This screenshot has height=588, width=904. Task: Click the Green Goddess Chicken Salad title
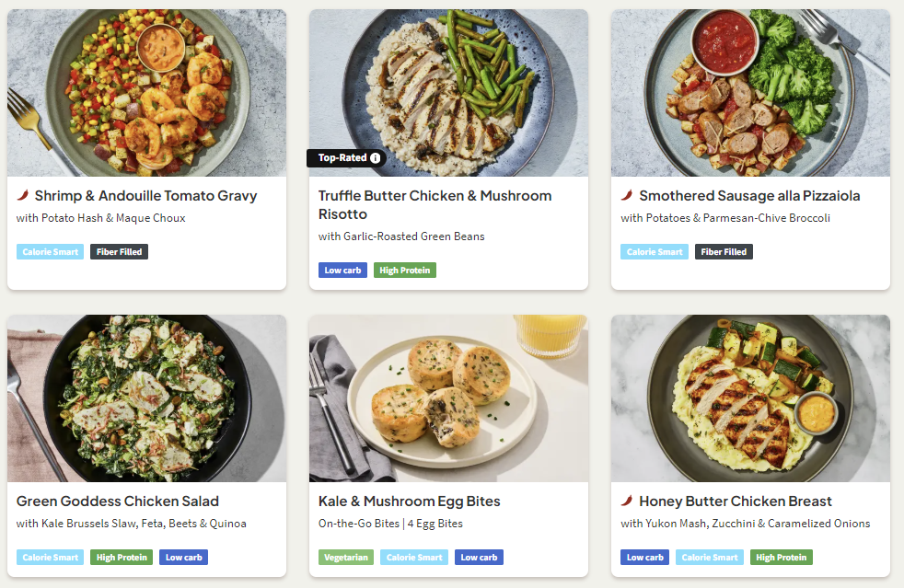[118, 501]
